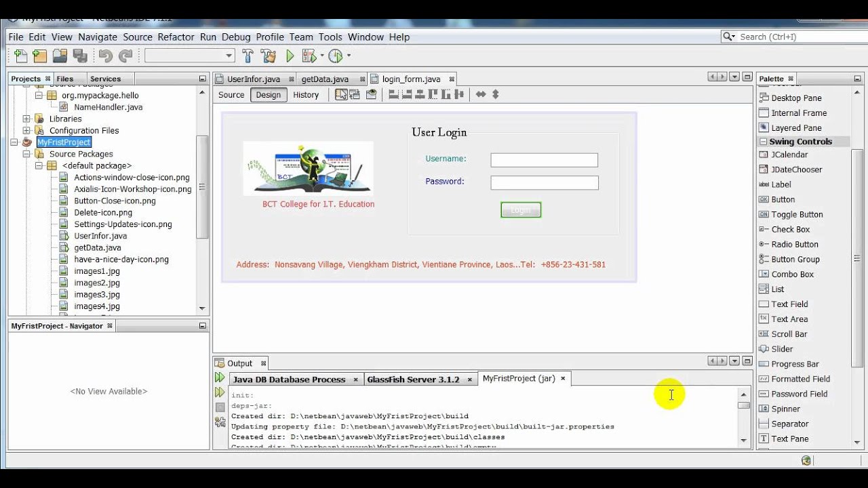Viewport: 868px width, 488px height.
Task: Click the Password text field
Action: [545, 183]
